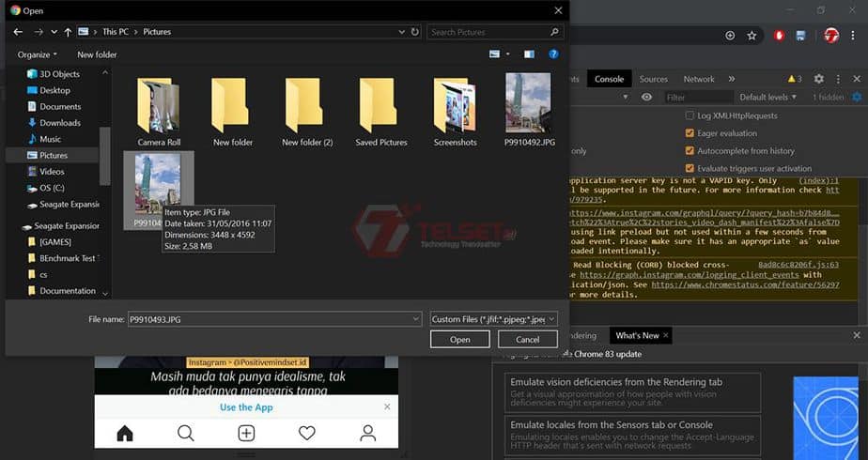Open the Custom Files type dropdown

[x=494, y=319]
